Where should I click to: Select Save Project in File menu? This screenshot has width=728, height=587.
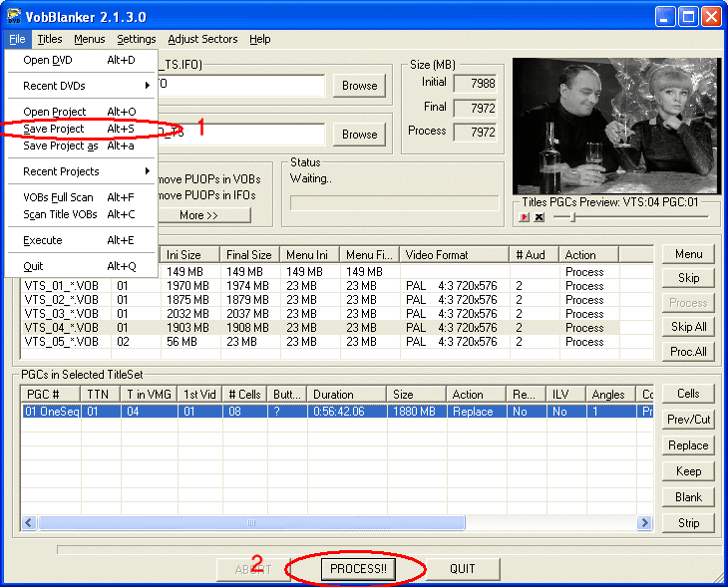point(81,129)
